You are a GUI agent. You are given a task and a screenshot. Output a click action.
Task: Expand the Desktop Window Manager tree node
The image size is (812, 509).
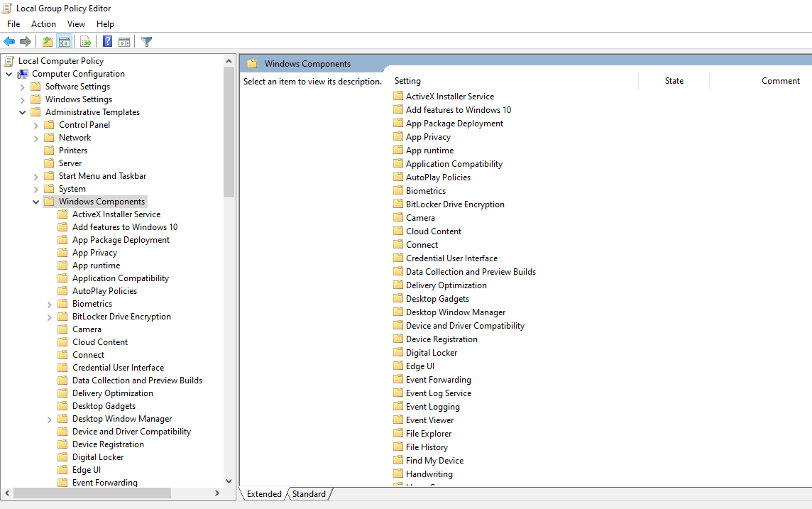tap(49, 420)
